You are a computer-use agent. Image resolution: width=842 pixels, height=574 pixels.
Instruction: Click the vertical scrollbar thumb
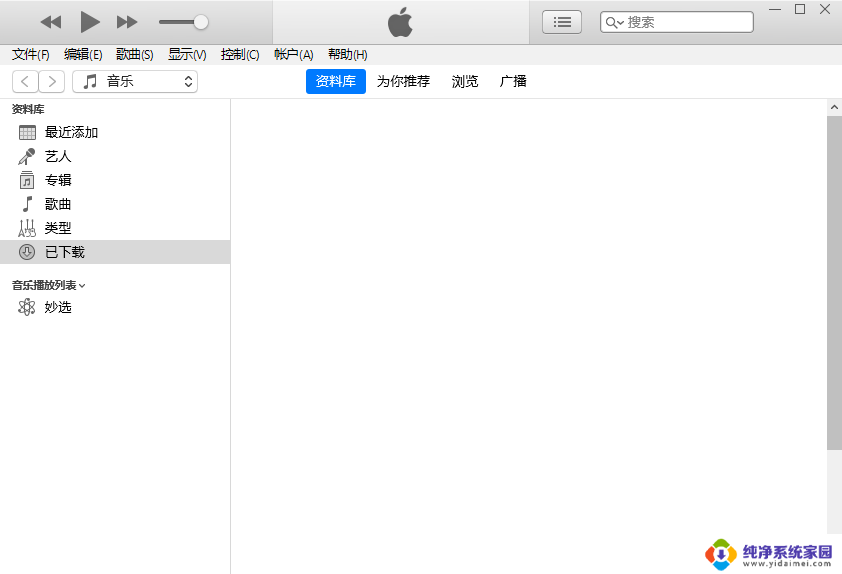click(834, 283)
